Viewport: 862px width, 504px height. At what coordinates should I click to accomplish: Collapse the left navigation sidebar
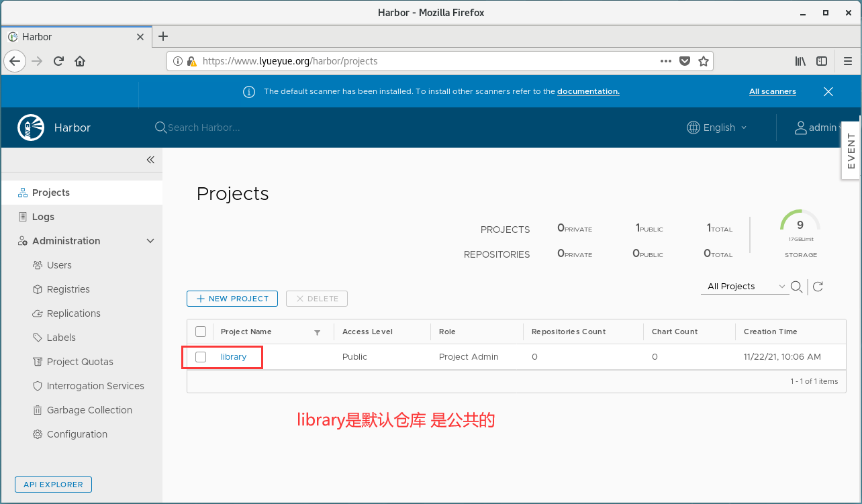150,160
